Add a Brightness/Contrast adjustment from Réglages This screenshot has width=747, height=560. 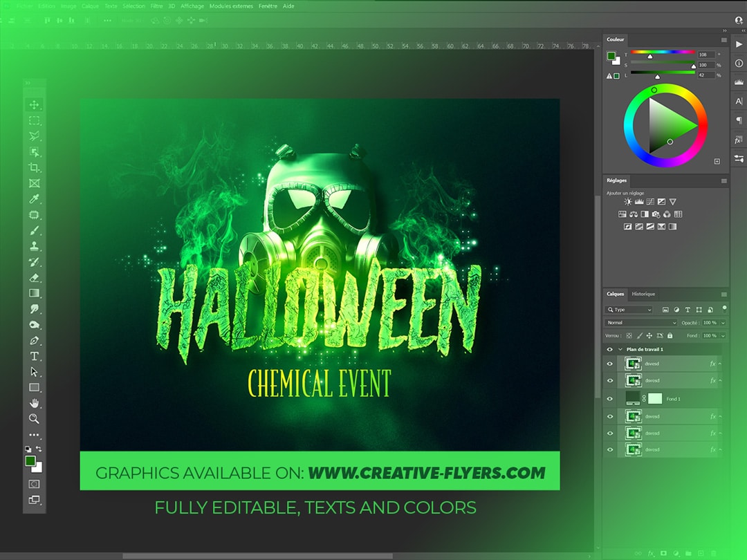click(628, 202)
